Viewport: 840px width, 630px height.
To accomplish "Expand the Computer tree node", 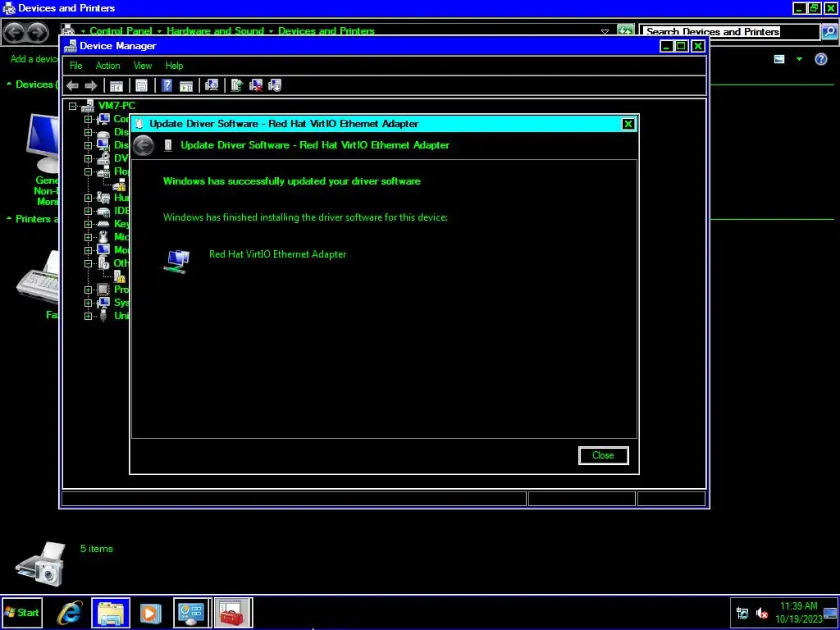I will 89,119.
